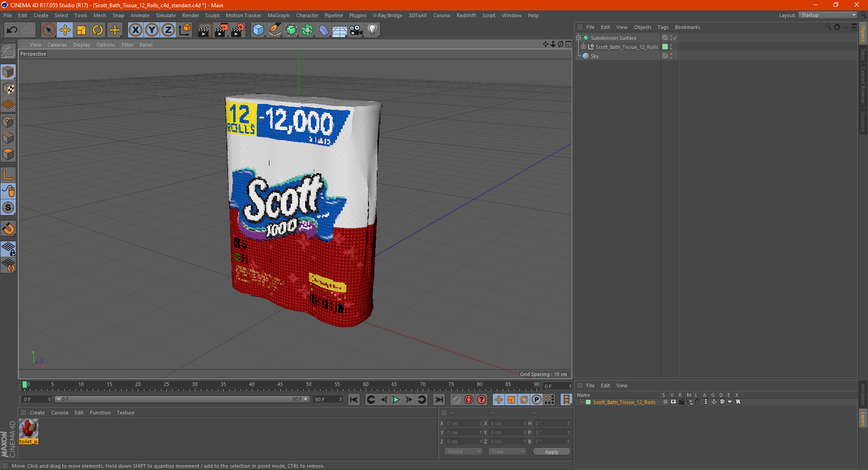This screenshot has height=470, width=868.
Task: Select the Move tool in top toolbar
Action: point(65,30)
